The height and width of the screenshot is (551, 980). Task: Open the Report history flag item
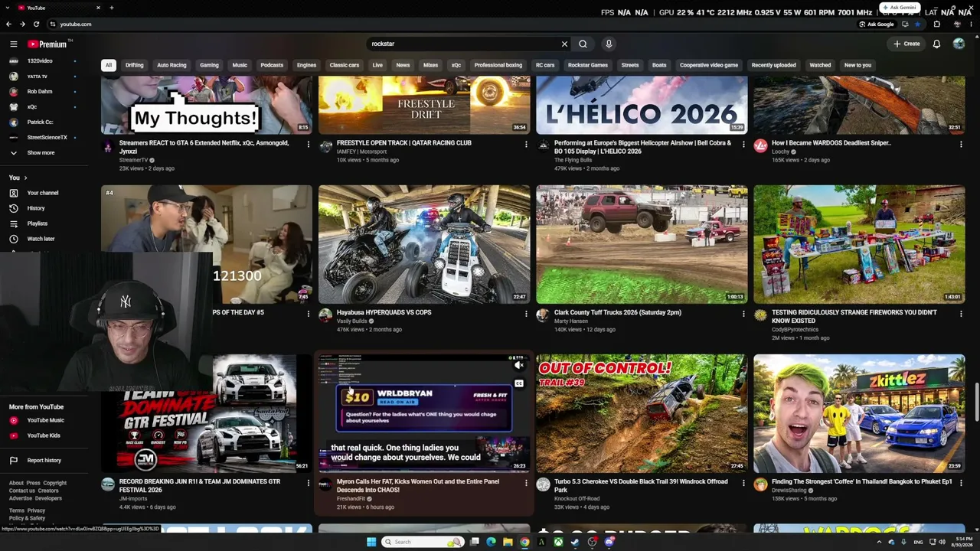44,460
